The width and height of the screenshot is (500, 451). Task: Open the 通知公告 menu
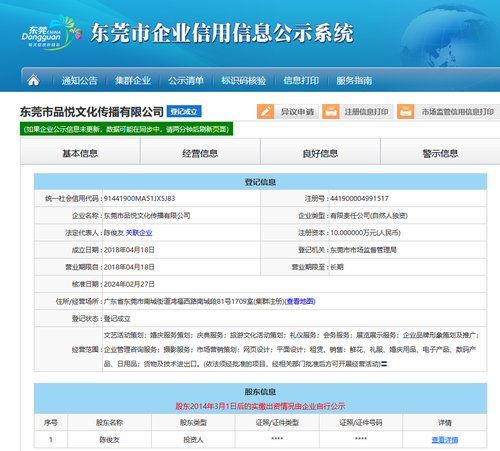click(79, 81)
